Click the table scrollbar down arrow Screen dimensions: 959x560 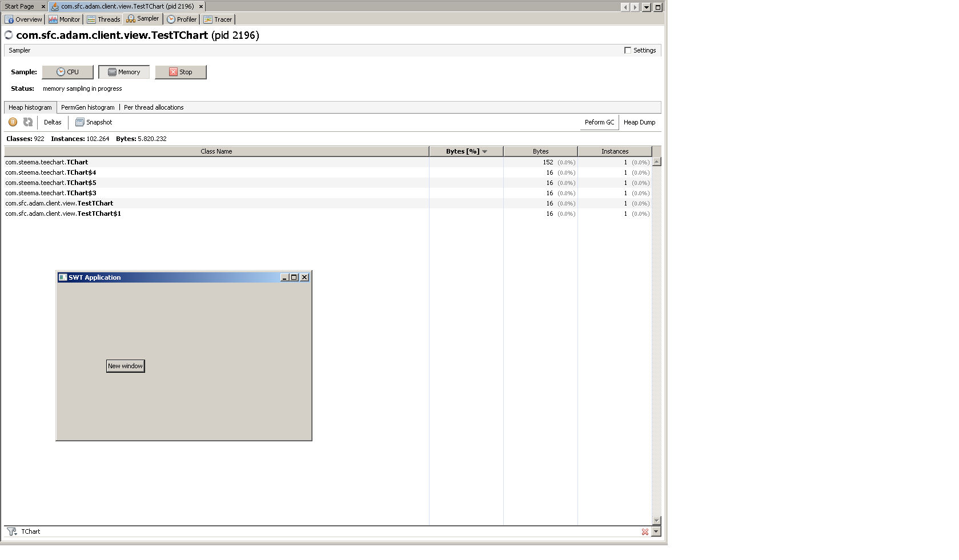pyautogui.click(x=656, y=521)
